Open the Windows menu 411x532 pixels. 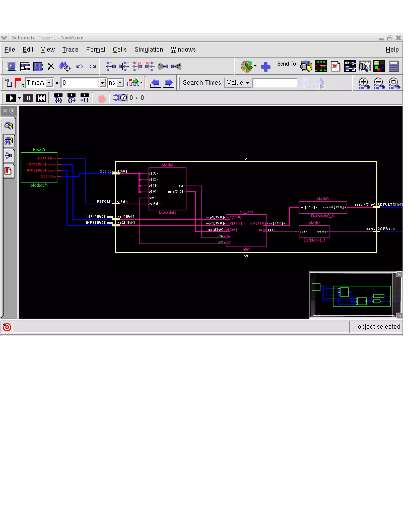click(183, 49)
